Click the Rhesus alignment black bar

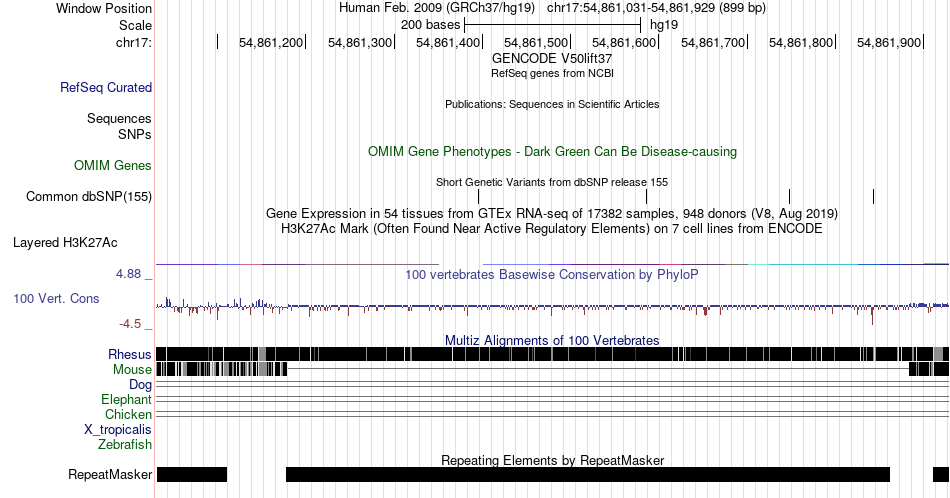tap(553, 354)
